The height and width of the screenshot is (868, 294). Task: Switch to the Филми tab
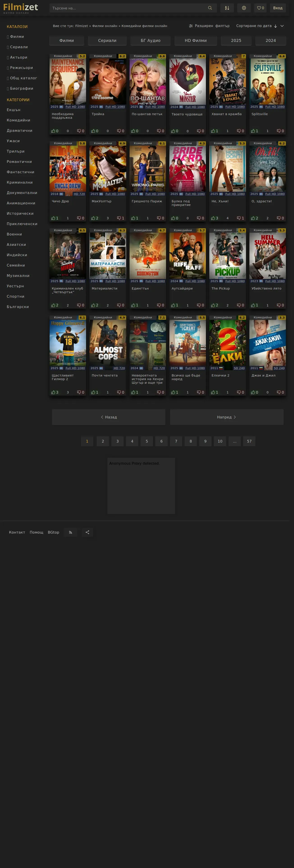67,40
